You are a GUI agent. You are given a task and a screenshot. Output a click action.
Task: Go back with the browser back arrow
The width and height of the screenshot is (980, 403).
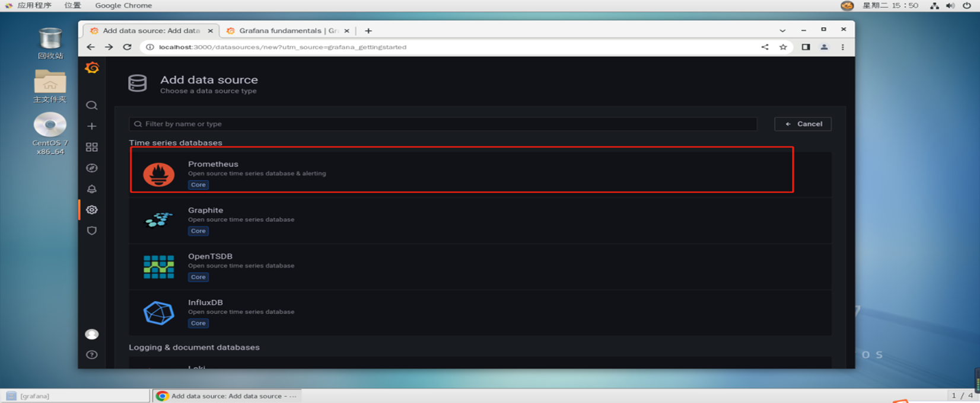[91, 47]
